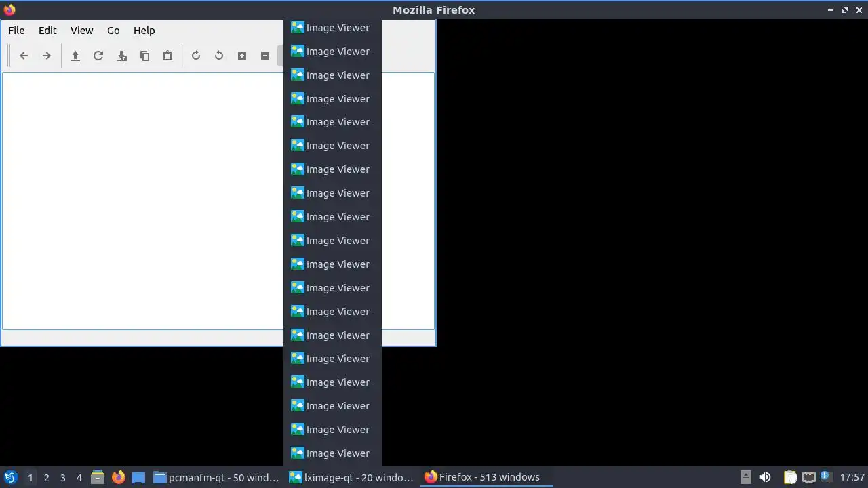Switch to virtual desktop 3
The image size is (868, 488).
point(63,478)
